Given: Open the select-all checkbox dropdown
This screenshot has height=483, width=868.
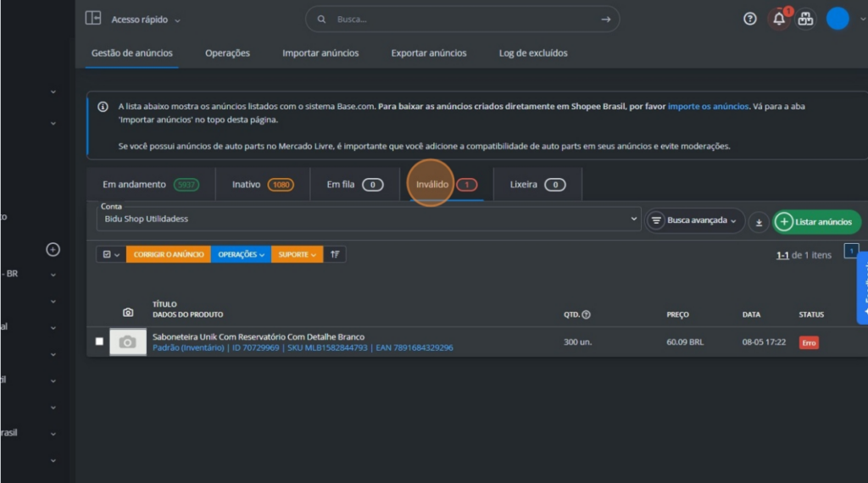Looking at the screenshot, I should [111, 254].
